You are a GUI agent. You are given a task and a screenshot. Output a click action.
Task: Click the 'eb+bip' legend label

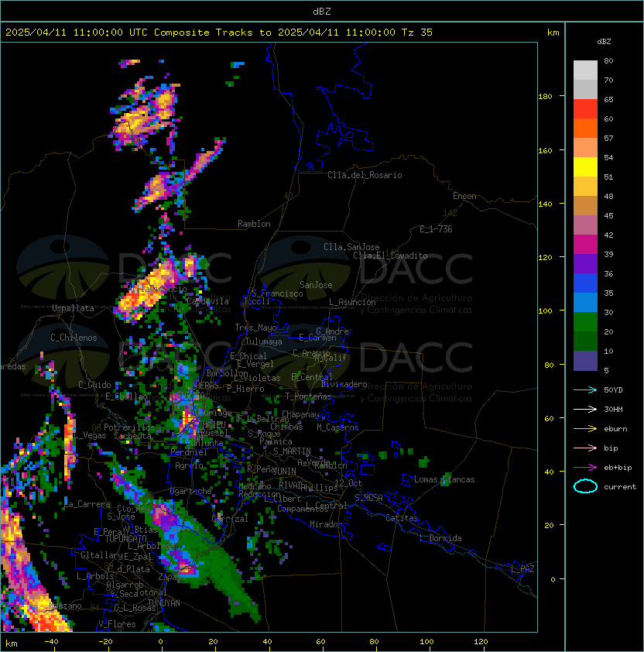(x=618, y=468)
